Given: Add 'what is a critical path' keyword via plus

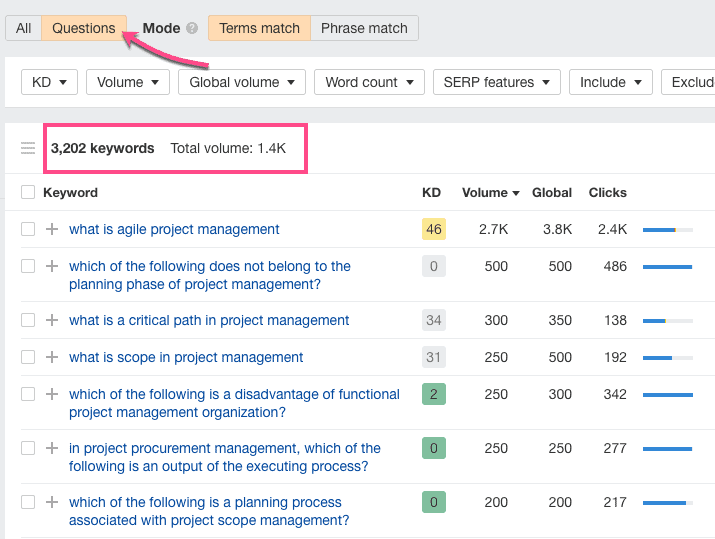Looking at the screenshot, I should click(52, 320).
